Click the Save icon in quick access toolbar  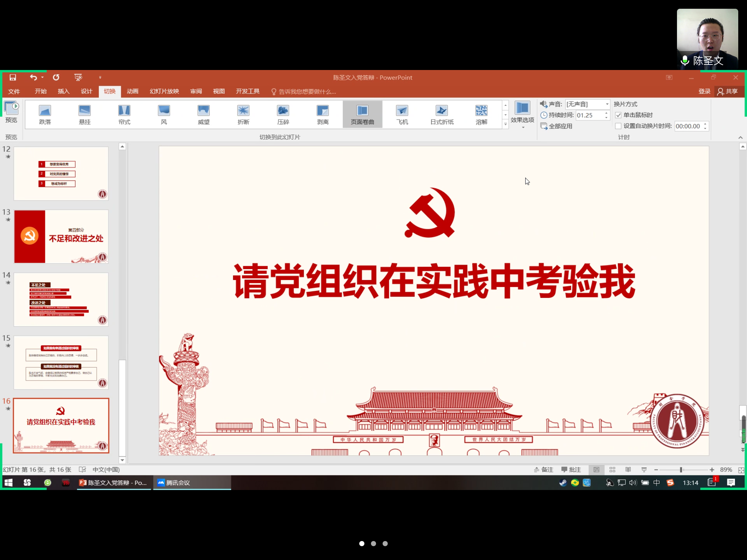tap(12, 77)
